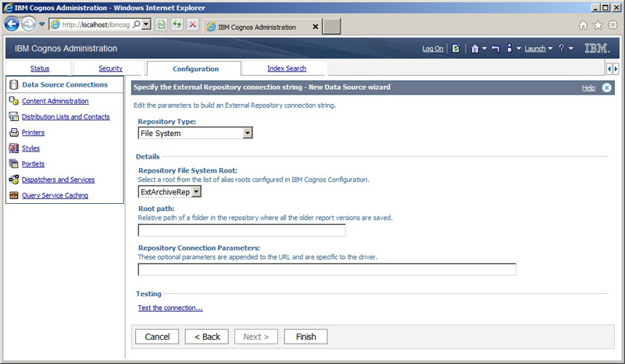
Task: Click the Data Source Connections cylinder icon
Action: (x=13, y=84)
